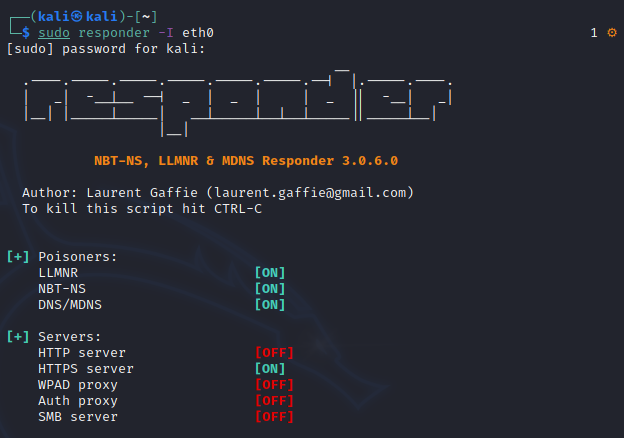Click the [+] marker beside Poisoners

coord(18,257)
